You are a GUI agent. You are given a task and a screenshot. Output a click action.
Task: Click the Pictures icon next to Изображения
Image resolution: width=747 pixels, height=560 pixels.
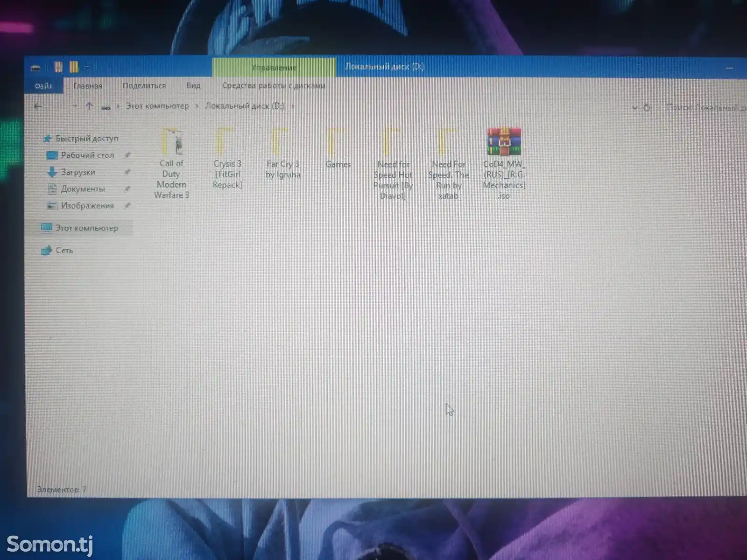point(52,206)
